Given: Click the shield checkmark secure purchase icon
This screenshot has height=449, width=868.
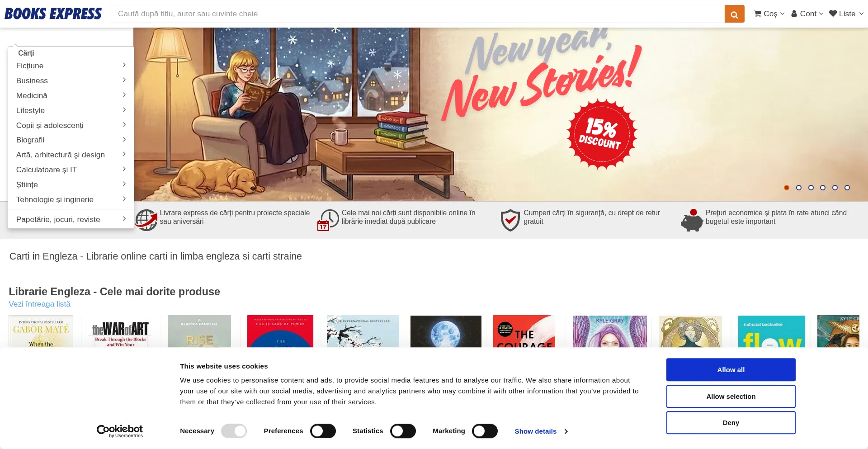Looking at the screenshot, I should point(510,220).
